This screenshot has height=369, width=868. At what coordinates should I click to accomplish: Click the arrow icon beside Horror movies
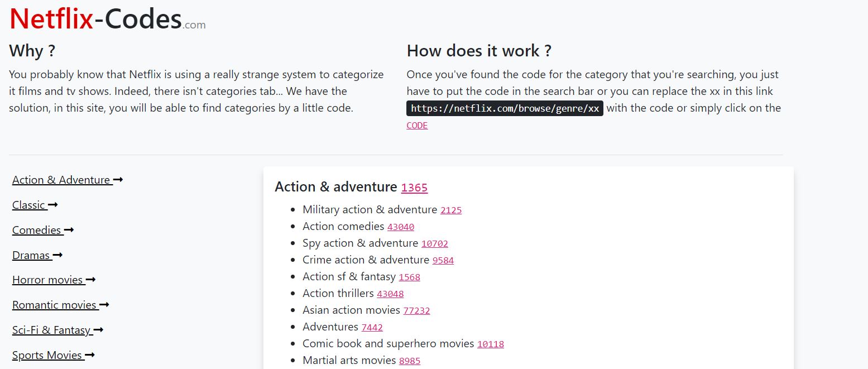90,280
